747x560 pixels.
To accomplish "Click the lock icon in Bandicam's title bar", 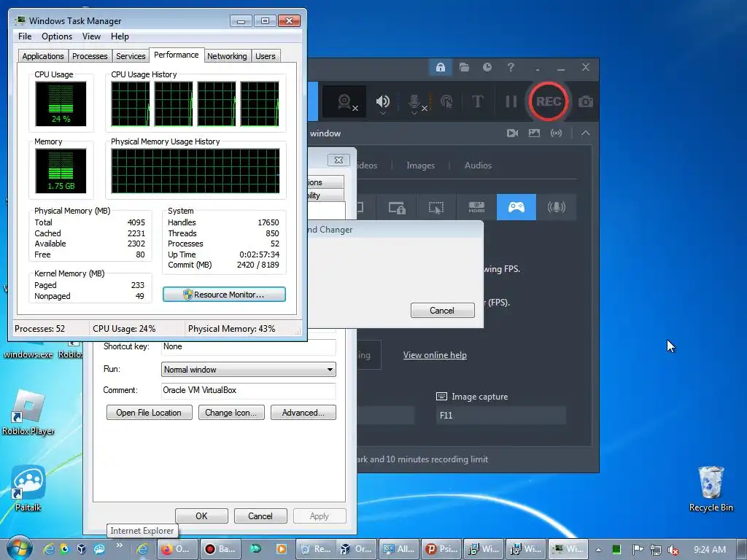I will 440,67.
